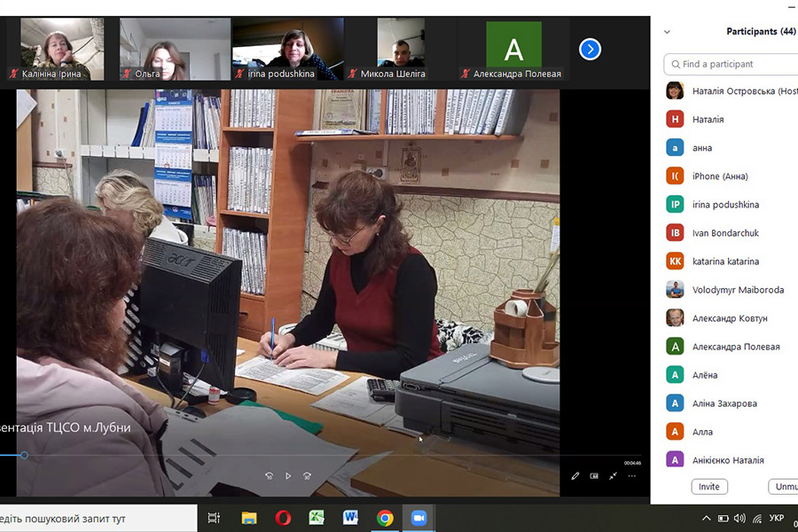The width and height of the screenshot is (798, 532).
Task: Click the Participants (44) panel title
Action: [761, 32]
